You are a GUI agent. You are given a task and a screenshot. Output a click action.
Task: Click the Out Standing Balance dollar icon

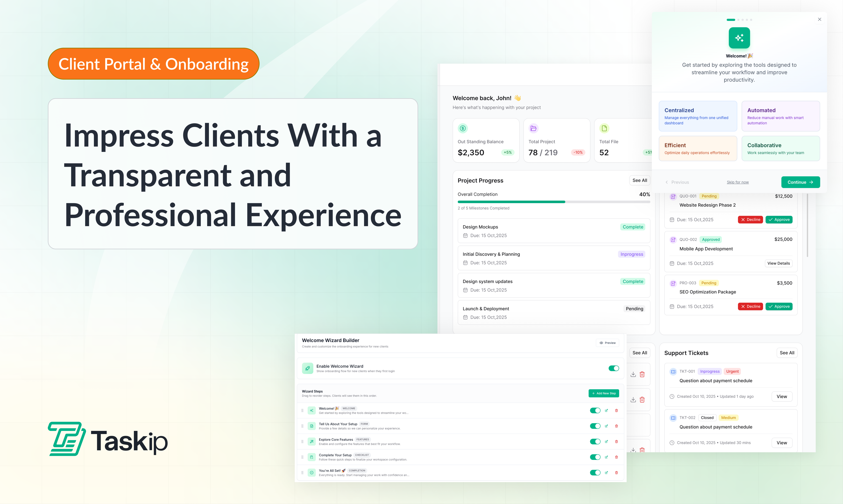463,128
